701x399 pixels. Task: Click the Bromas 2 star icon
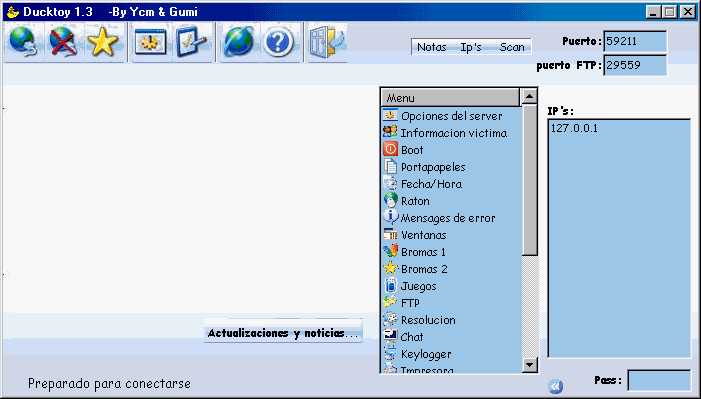(x=390, y=268)
